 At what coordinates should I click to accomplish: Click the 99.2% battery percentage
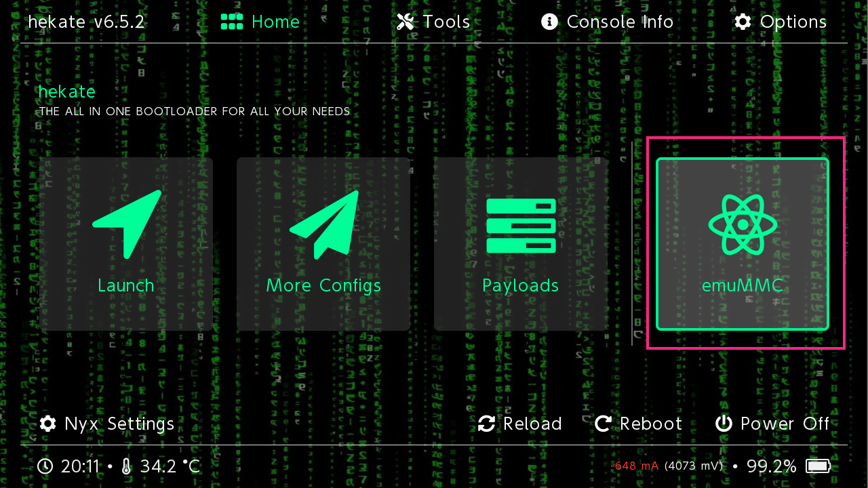click(x=772, y=466)
